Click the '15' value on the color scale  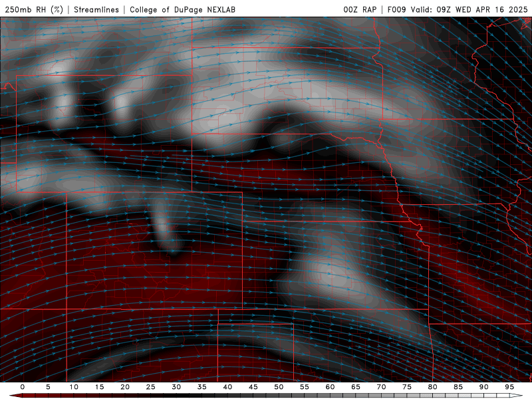point(99,387)
